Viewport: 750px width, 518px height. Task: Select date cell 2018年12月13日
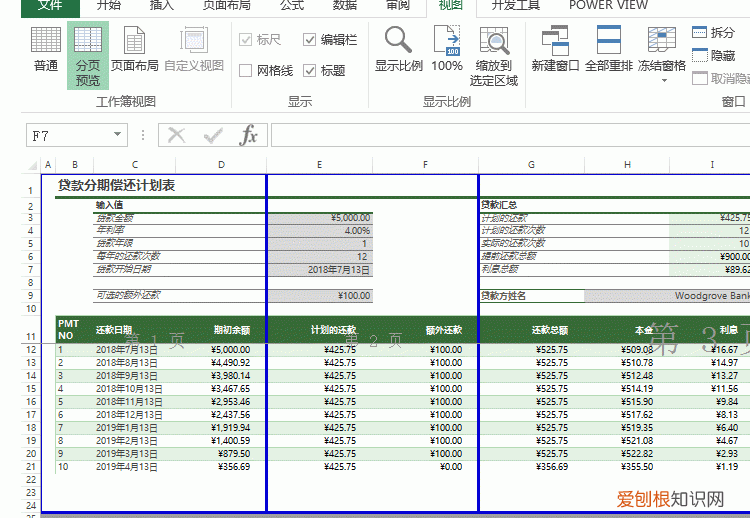[x=129, y=415]
